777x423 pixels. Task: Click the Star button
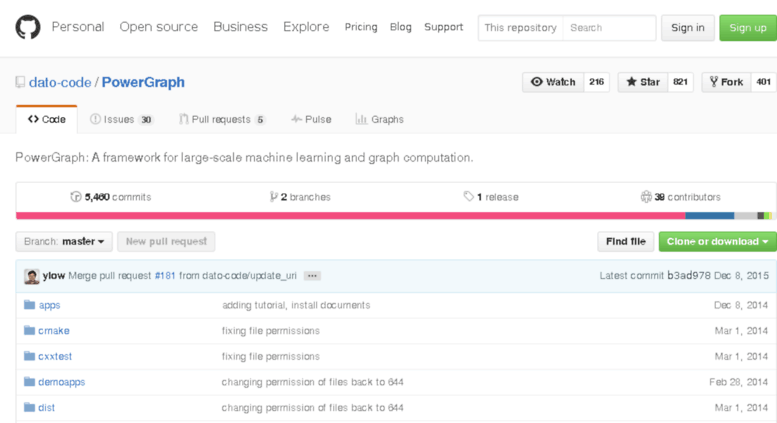coord(643,82)
